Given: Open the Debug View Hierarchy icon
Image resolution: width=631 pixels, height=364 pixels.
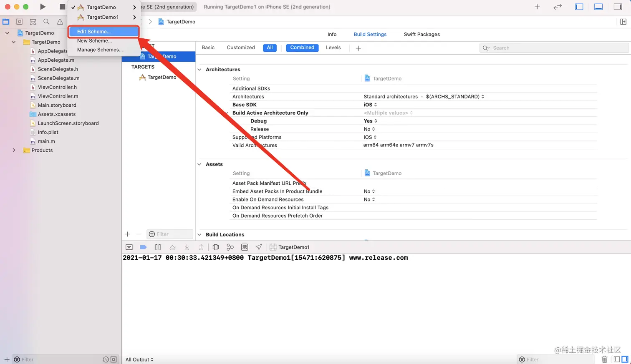Looking at the screenshot, I should (x=216, y=247).
